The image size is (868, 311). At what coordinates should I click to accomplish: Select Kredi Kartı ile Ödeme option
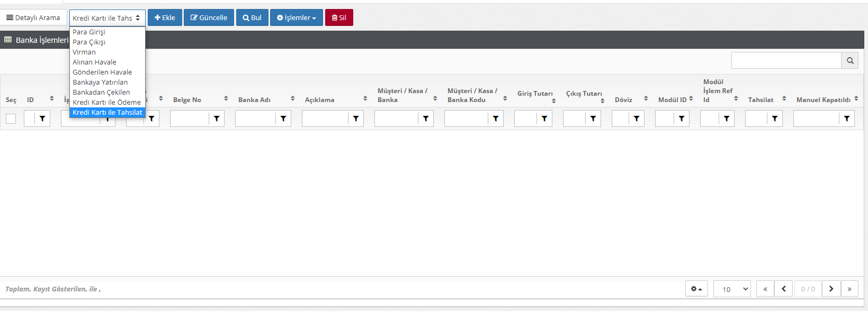click(x=106, y=102)
